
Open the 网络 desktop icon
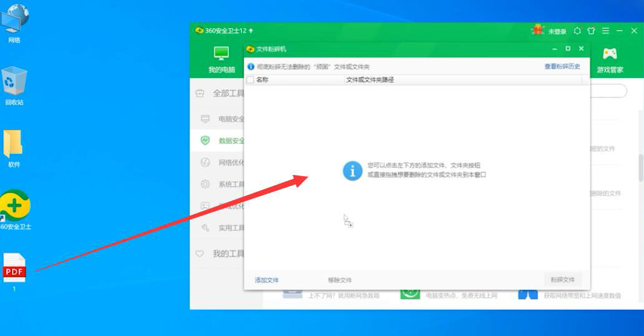point(14,22)
